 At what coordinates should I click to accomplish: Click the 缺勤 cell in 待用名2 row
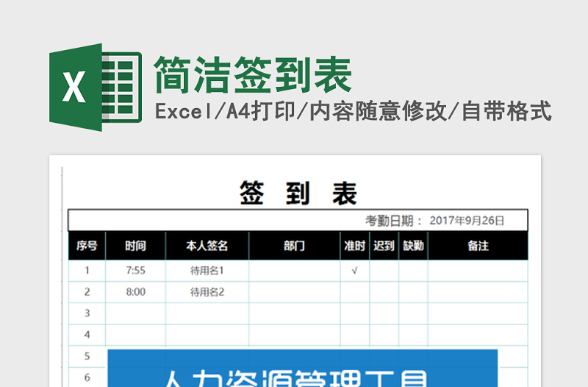413,292
